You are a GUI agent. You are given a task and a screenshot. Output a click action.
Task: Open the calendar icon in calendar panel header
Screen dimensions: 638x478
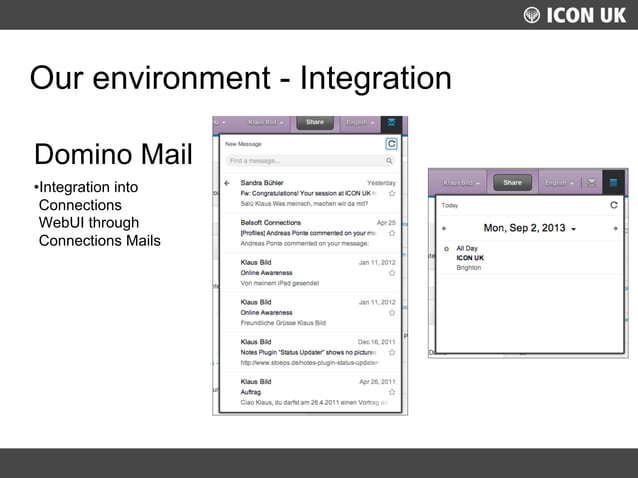point(614,183)
